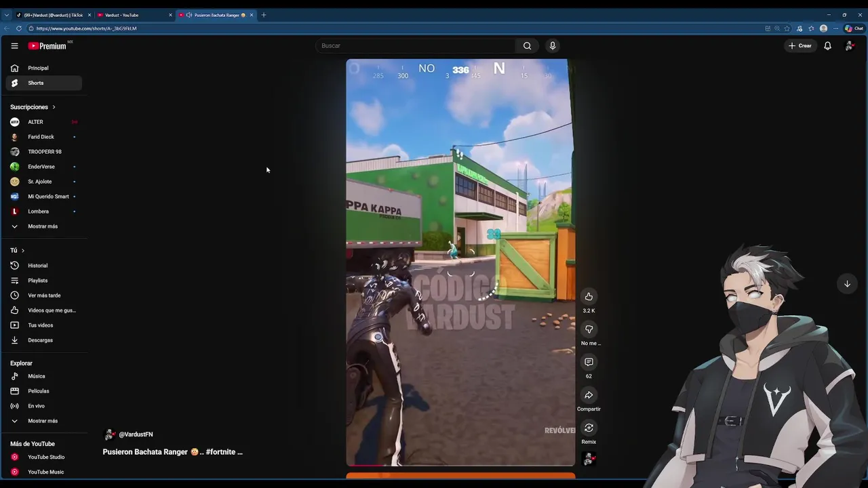Open Historial in sidebar
Viewport: 868px width, 488px height.
[44, 266]
